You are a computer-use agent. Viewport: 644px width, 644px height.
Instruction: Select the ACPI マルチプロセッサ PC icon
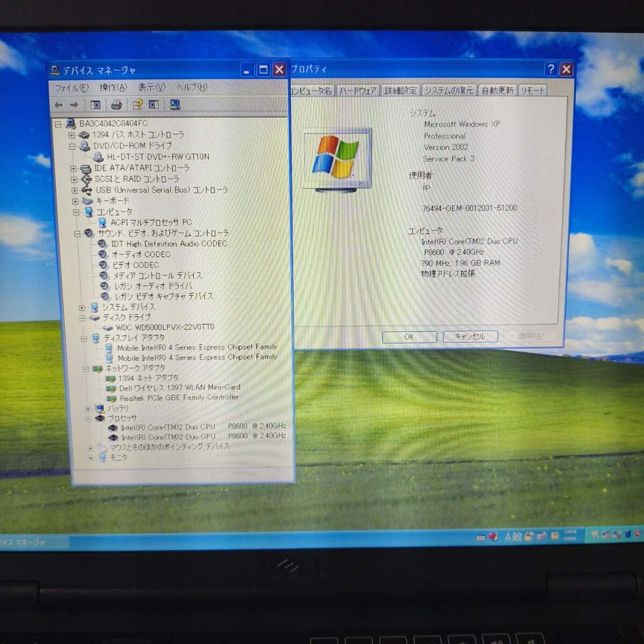(102, 222)
